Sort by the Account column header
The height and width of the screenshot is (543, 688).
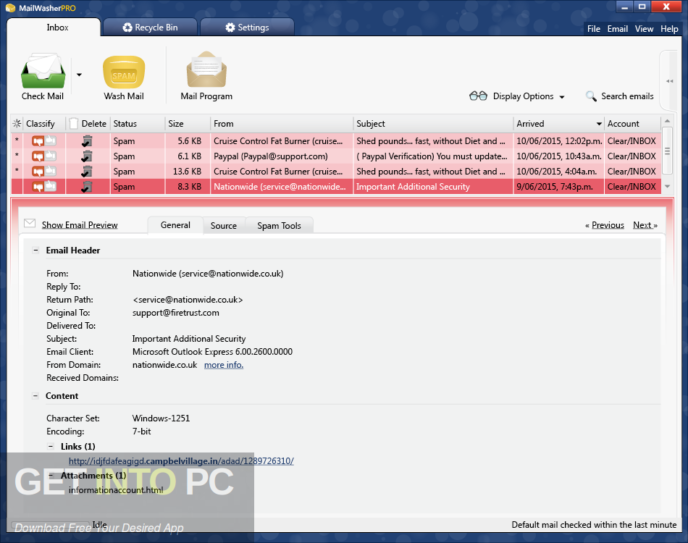click(632, 124)
